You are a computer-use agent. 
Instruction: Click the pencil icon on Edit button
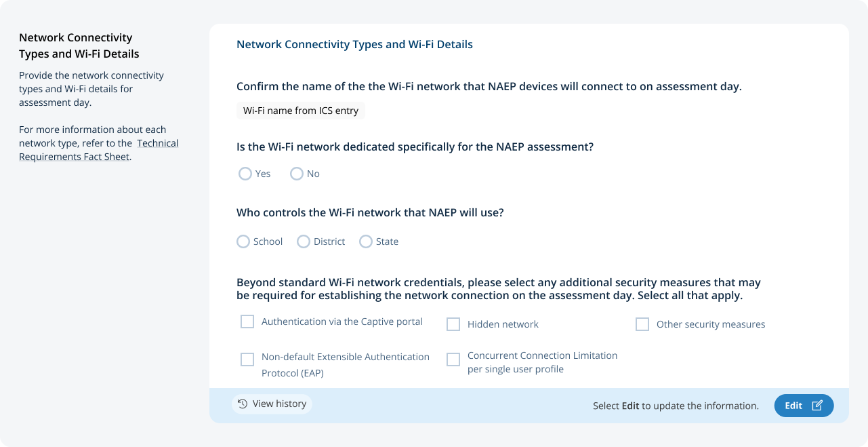click(817, 406)
